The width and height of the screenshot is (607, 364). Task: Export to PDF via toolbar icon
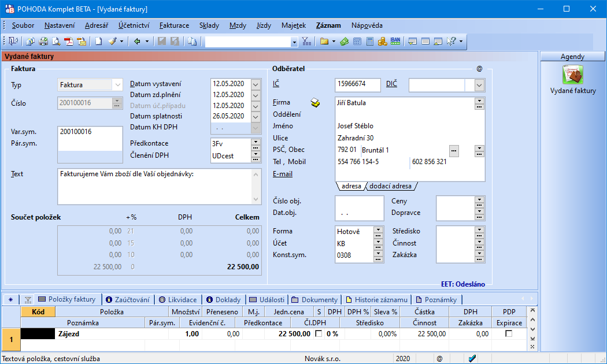click(x=69, y=41)
